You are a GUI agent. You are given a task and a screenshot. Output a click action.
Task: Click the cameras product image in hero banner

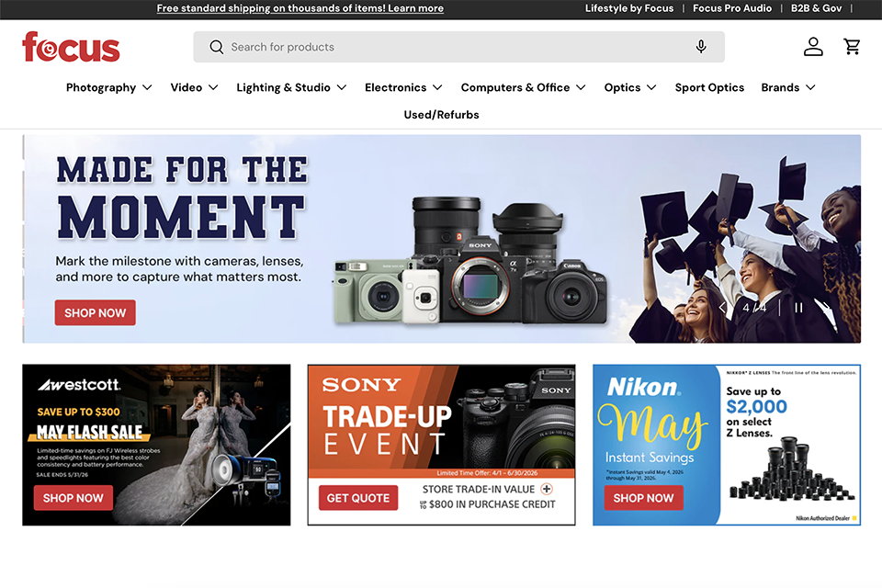471,262
